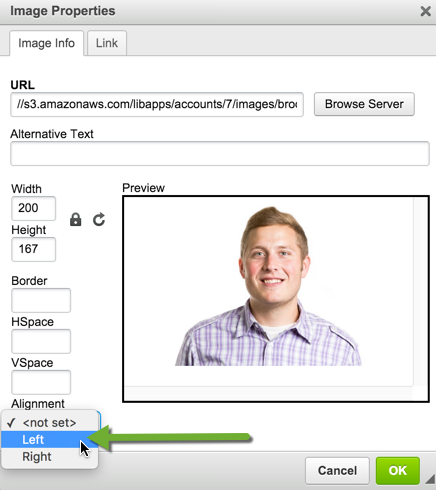Click the Preview label
This screenshot has width=436, height=490.
click(143, 188)
